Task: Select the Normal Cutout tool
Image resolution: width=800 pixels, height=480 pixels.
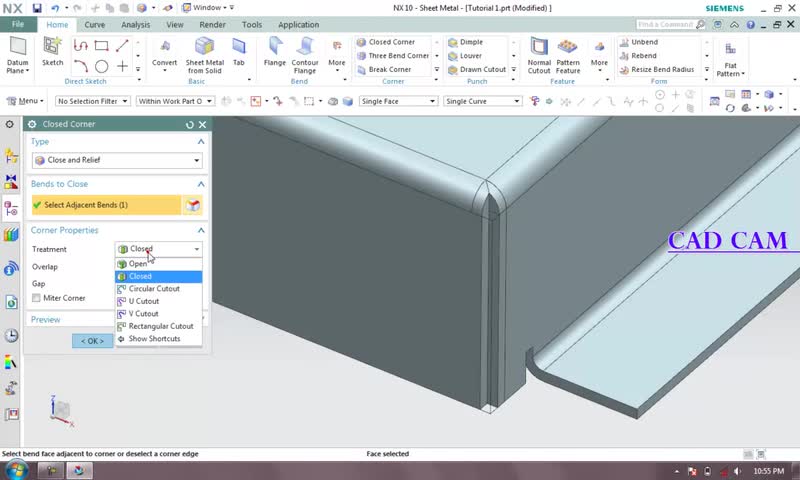Action: coord(539,55)
